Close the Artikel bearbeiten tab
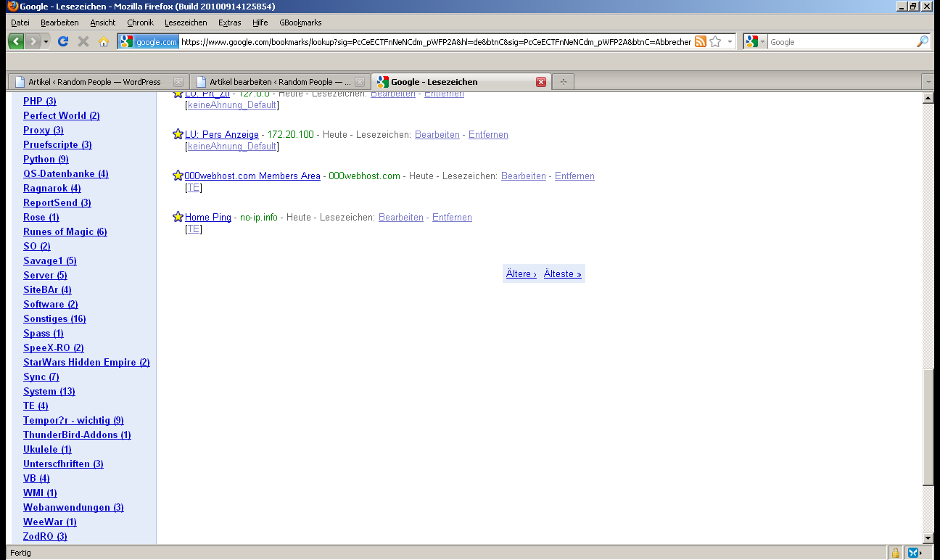The image size is (940, 560). click(x=359, y=82)
